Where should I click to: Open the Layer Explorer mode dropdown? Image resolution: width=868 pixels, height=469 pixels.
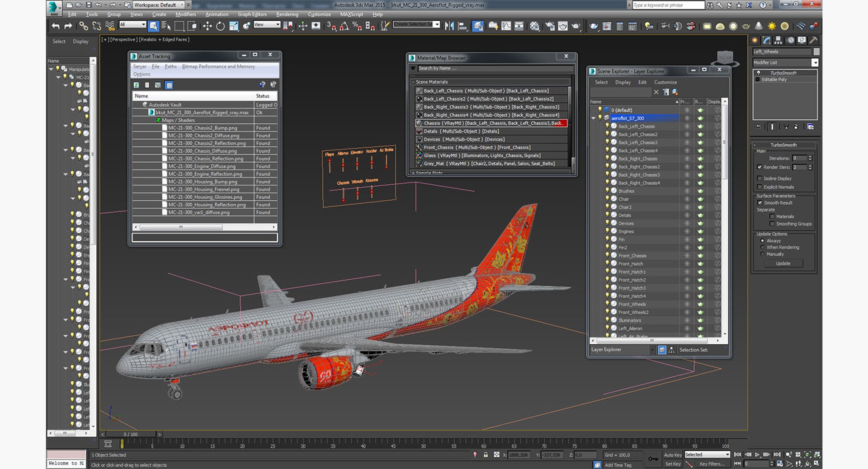coord(652,350)
